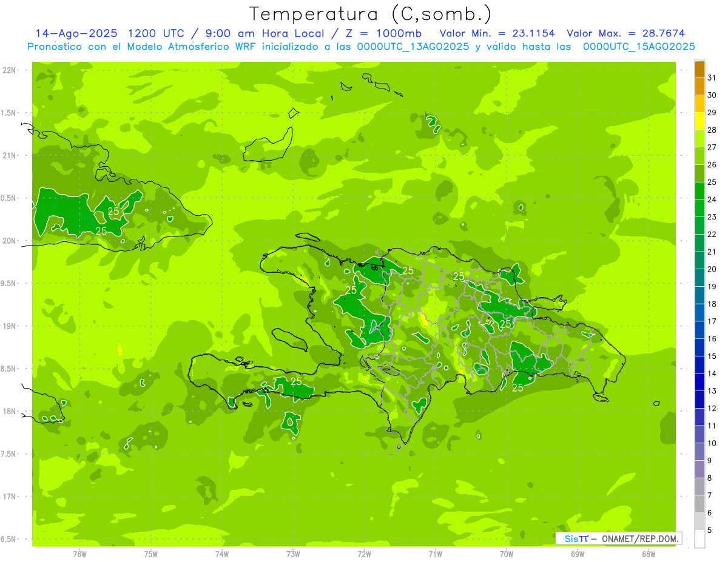The height and width of the screenshot is (562, 728).
Task: Click the dark orange swatch above 31
Action: pyautogui.click(x=699, y=69)
